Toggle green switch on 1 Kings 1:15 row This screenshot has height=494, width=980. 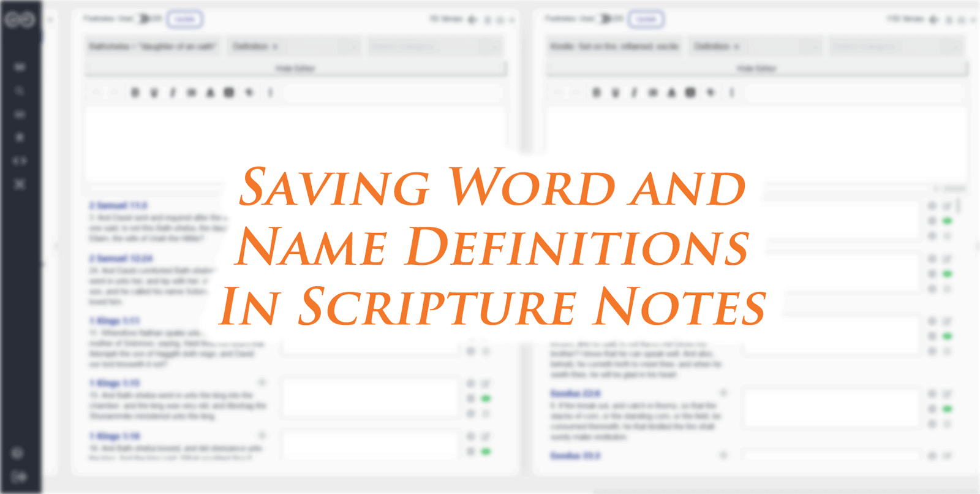(486, 398)
